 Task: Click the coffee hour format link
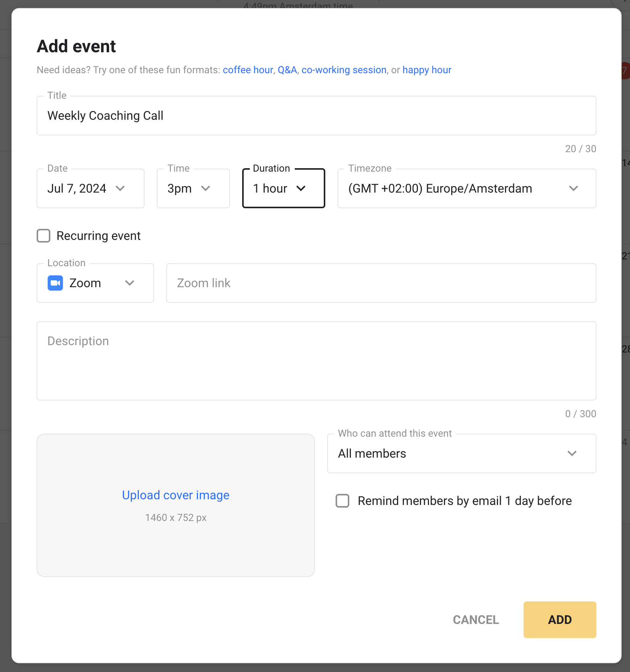click(x=248, y=70)
